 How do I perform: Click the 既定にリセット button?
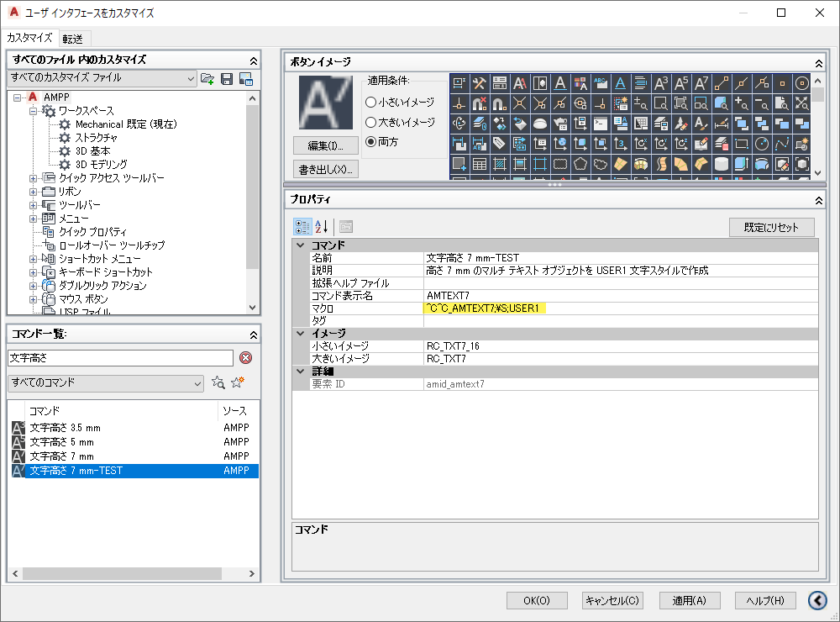(771, 227)
